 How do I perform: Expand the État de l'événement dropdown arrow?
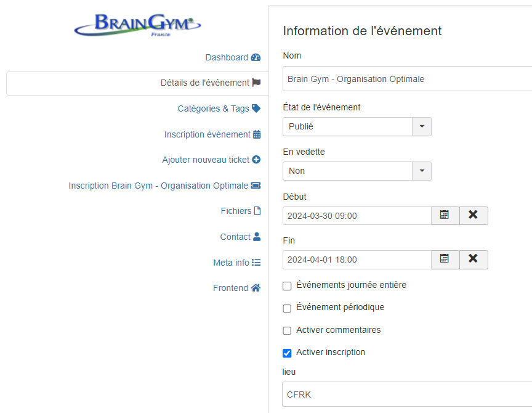point(422,127)
